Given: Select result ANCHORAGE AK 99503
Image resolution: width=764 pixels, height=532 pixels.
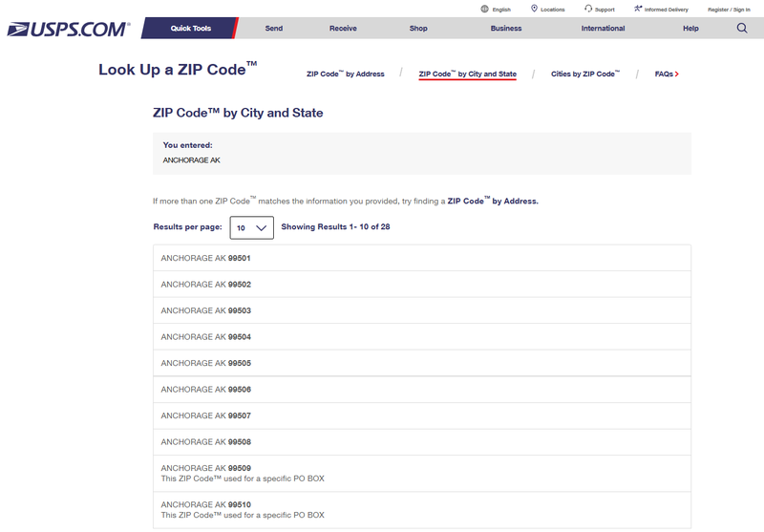Looking at the screenshot, I should [422, 310].
